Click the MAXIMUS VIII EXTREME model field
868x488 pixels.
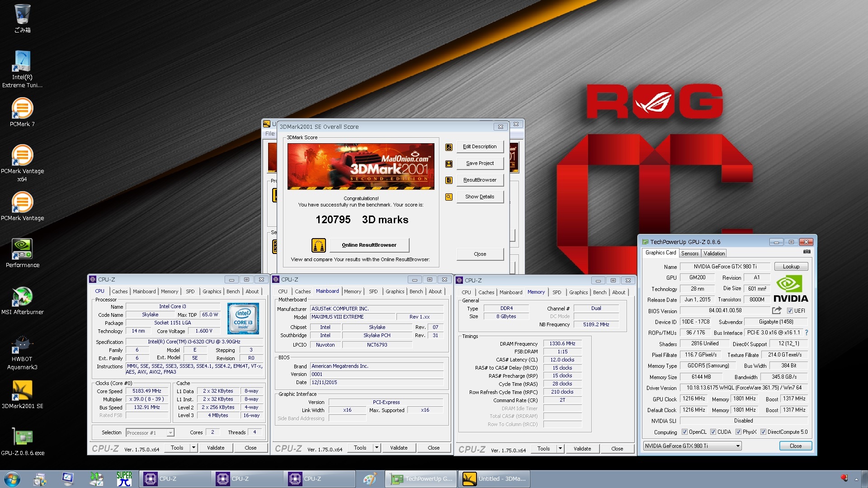(x=353, y=317)
